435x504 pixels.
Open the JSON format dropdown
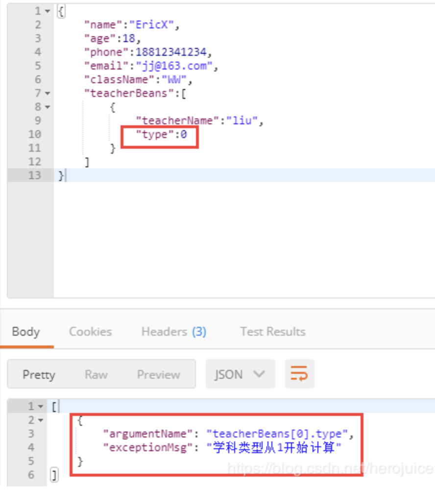tap(241, 374)
